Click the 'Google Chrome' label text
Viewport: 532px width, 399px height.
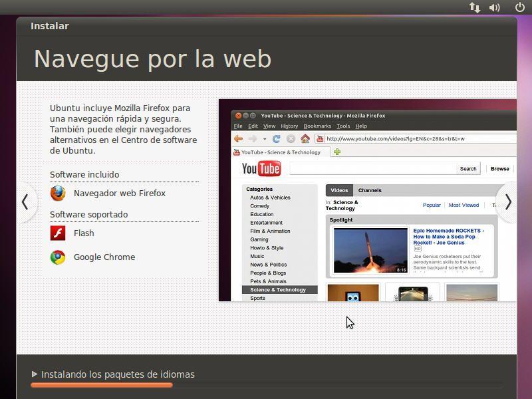click(104, 257)
